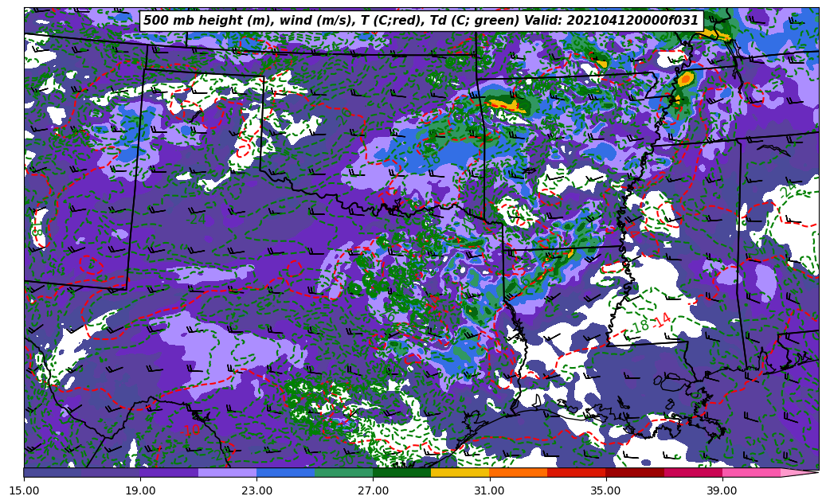Screen dimensions: 826x504
Task: Click the 39.00 colorbar tick label
Action: 722,491
